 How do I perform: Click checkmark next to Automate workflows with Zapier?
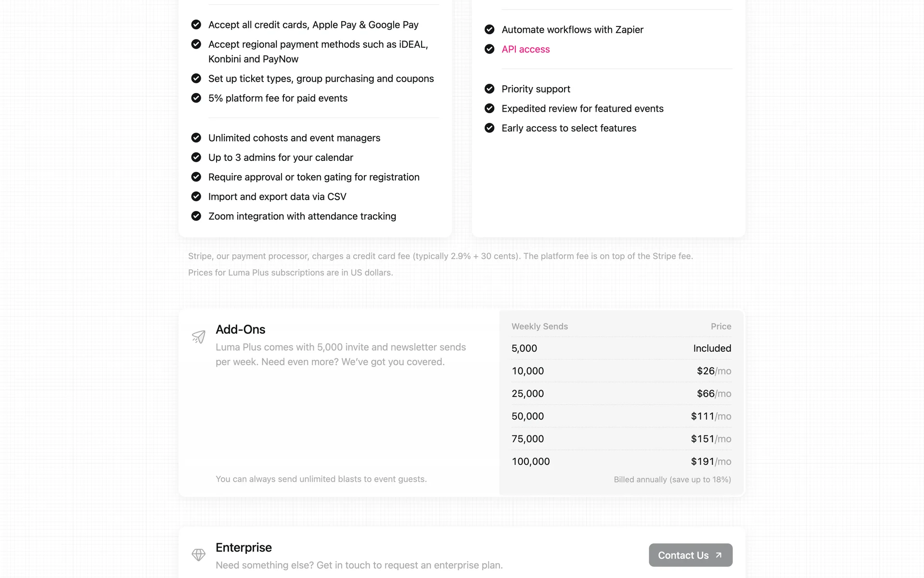[x=489, y=29]
